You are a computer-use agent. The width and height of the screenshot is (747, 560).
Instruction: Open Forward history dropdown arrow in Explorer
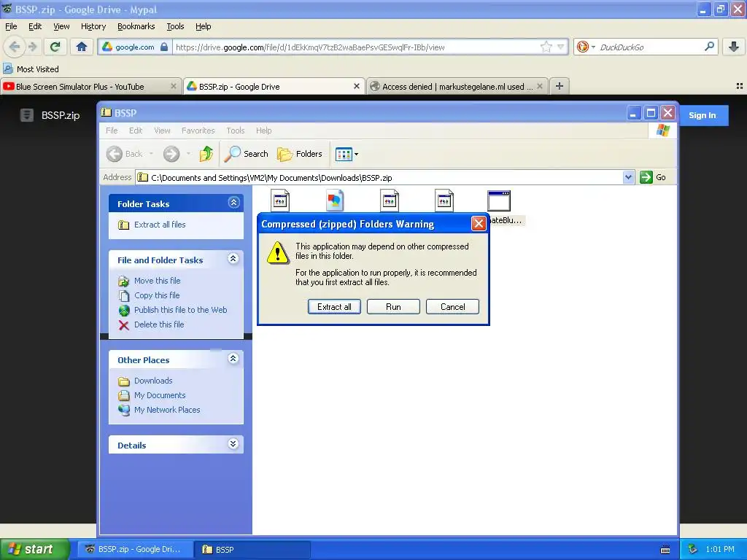click(x=188, y=154)
